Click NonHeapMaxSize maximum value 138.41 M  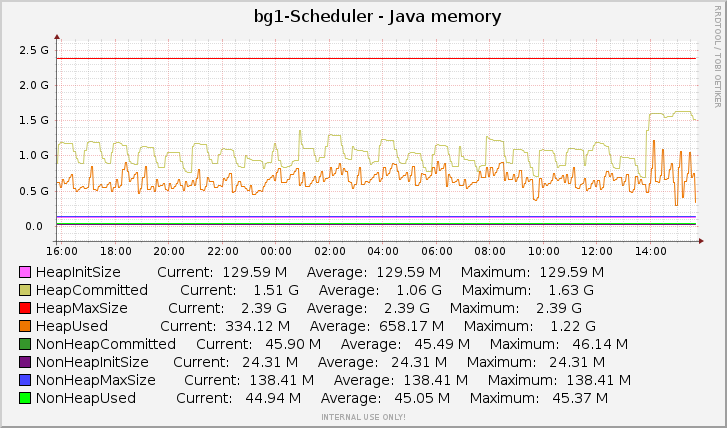599,380
